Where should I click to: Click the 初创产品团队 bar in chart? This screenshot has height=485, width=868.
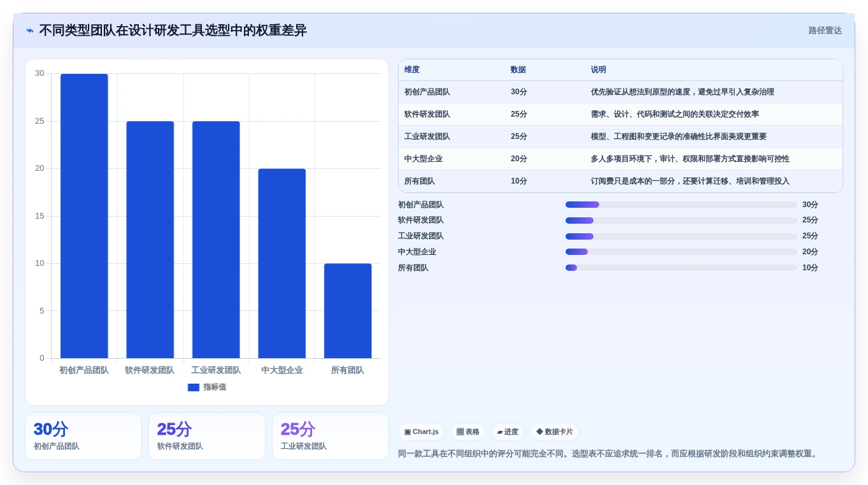[84, 216]
